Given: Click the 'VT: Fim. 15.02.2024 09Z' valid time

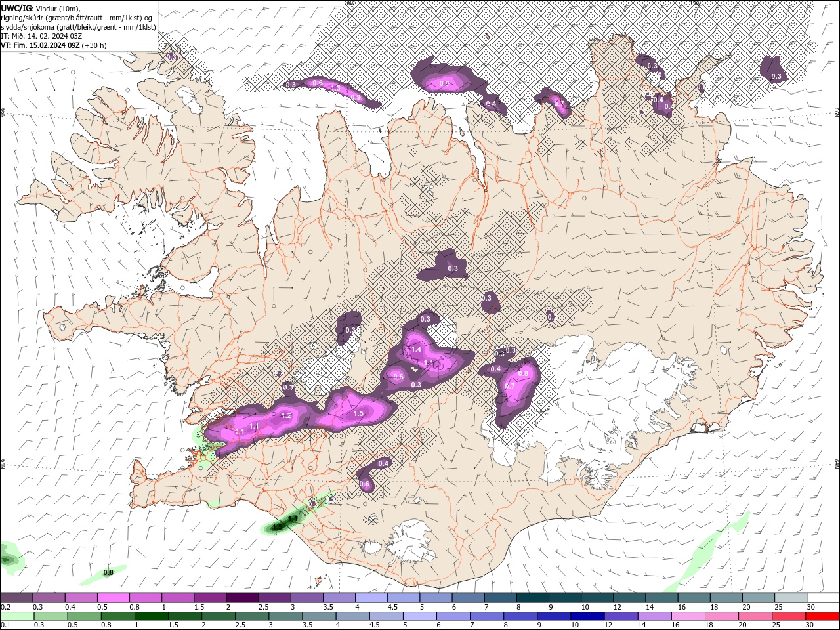Looking at the screenshot, I should [40, 45].
